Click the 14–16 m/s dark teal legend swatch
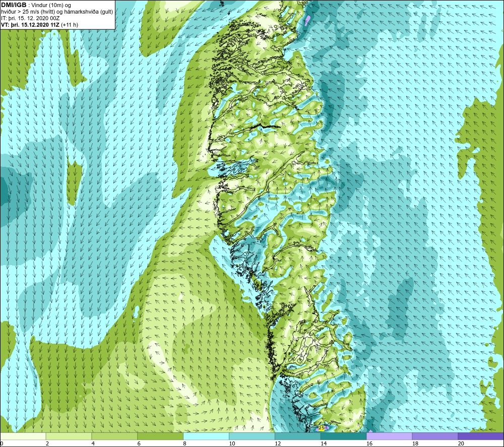This screenshot has width=504, height=447. (x=343, y=436)
